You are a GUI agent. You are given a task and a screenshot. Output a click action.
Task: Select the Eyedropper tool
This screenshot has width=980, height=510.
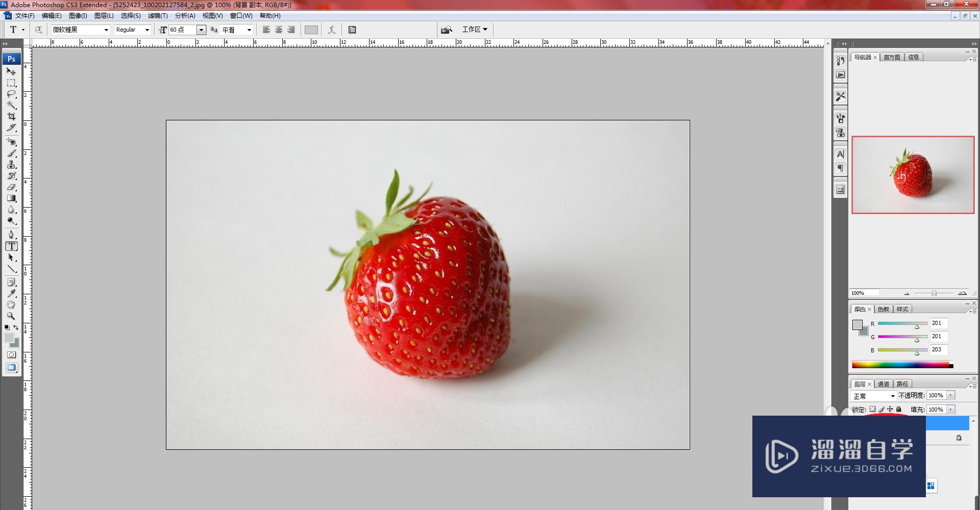[x=11, y=293]
